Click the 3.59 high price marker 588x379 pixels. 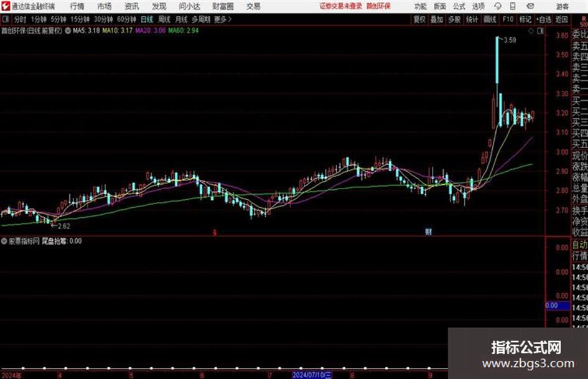pyautogui.click(x=510, y=40)
